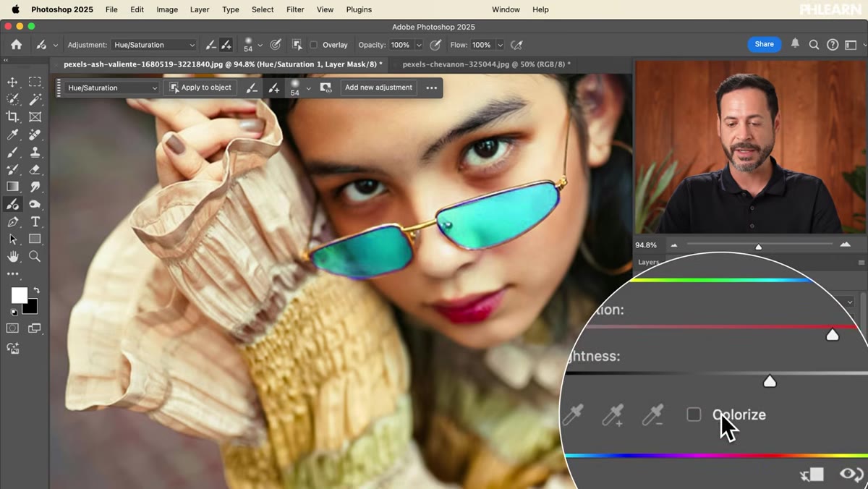The image size is (868, 489).
Task: Select the Brush tool
Action: point(12,152)
